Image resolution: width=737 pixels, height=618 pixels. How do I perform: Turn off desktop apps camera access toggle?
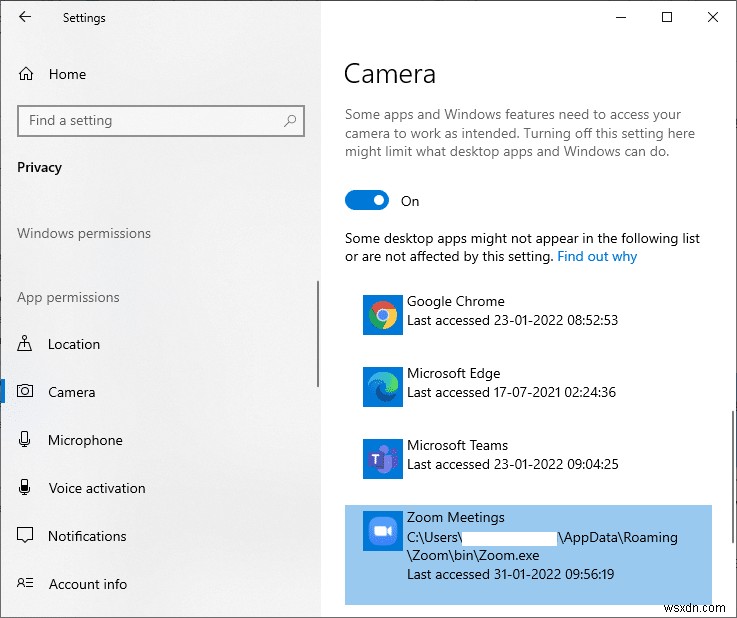pos(367,200)
